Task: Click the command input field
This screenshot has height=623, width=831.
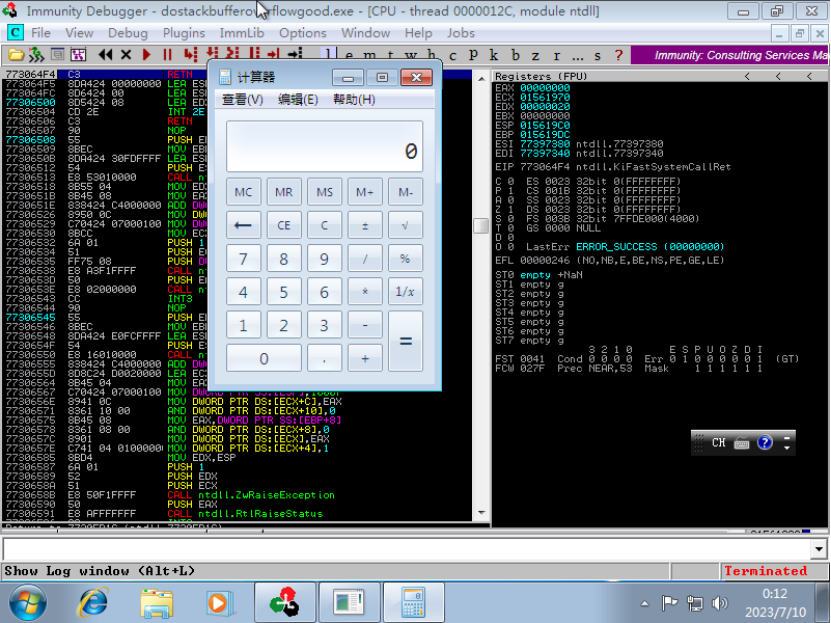Action: click(407, 549)
